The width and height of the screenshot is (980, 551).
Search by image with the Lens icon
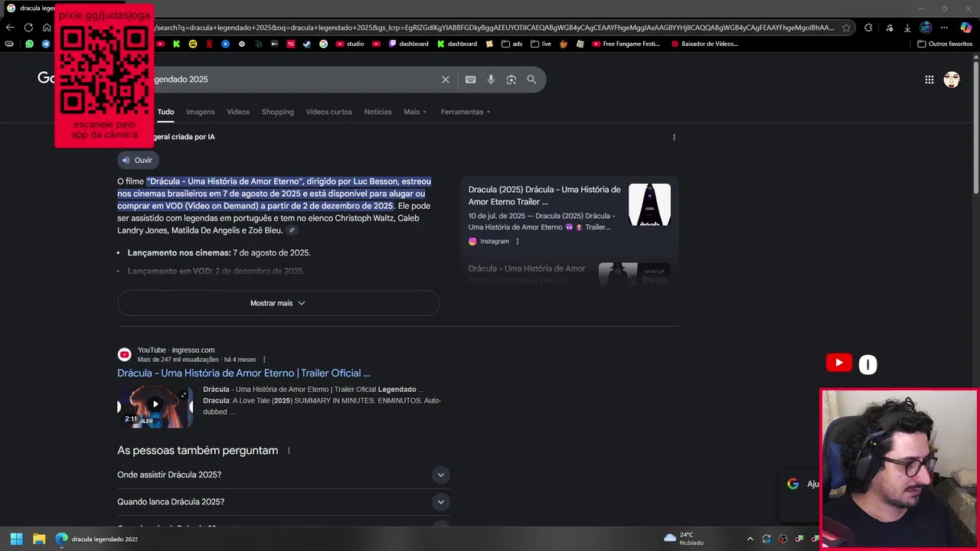[511, 80]
